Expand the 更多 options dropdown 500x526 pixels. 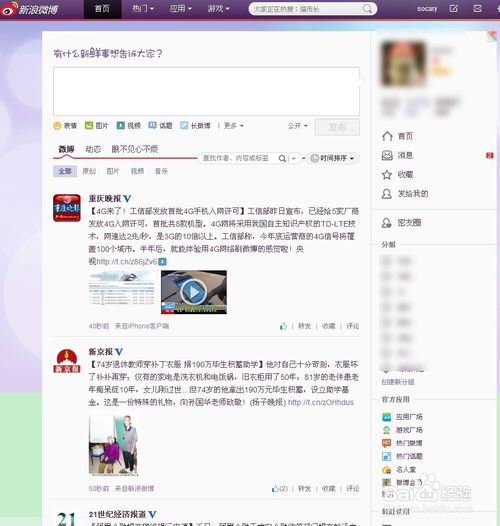click(234, 126)
